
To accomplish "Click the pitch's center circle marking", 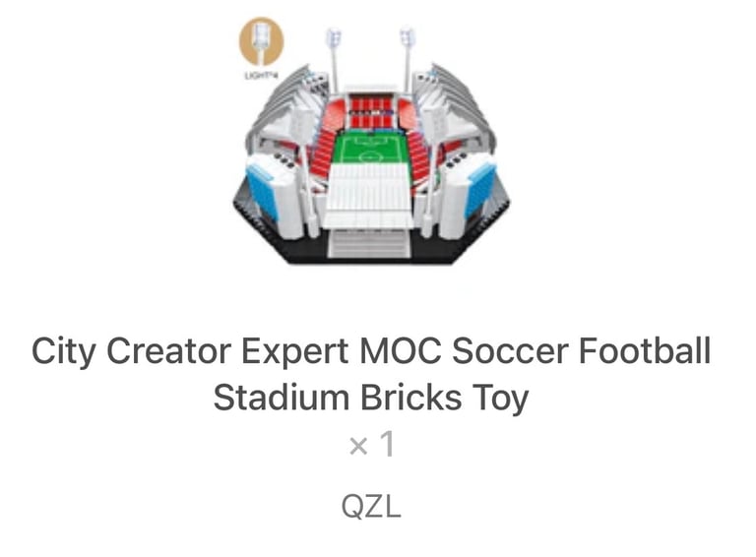I will tap(371, 157).
